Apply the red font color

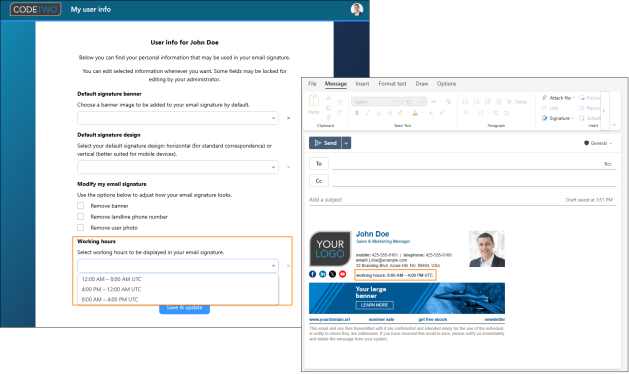415,113
